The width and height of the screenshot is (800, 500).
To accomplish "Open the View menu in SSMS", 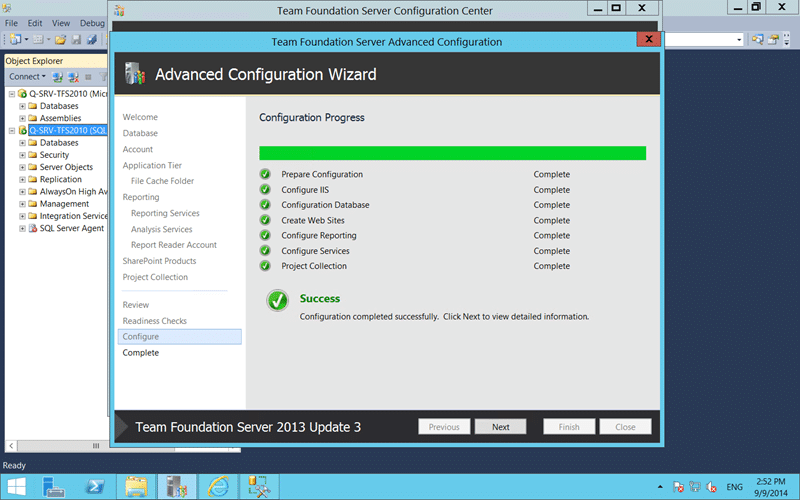I will [61, 23].
